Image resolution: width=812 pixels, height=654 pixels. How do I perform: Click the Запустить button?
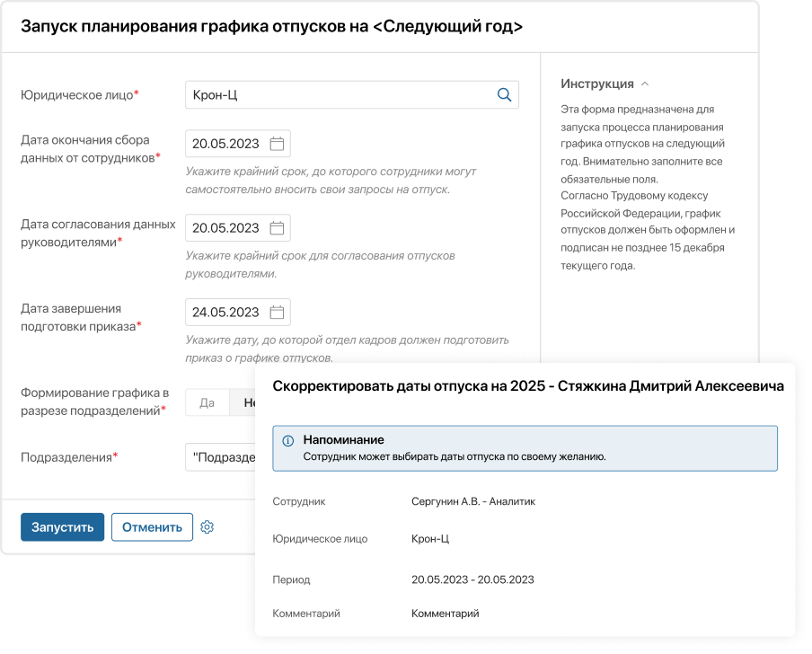tap(61, 527)
